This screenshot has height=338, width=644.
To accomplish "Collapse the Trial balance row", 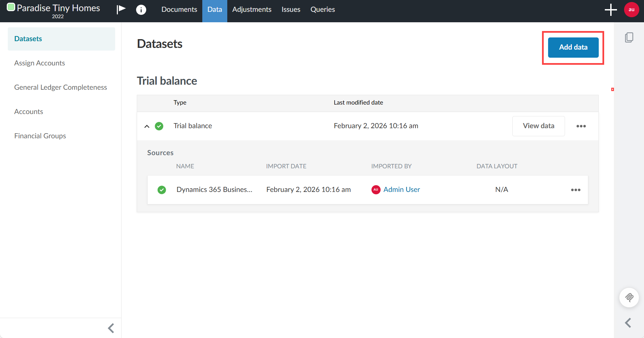I will tap(147, 126).
